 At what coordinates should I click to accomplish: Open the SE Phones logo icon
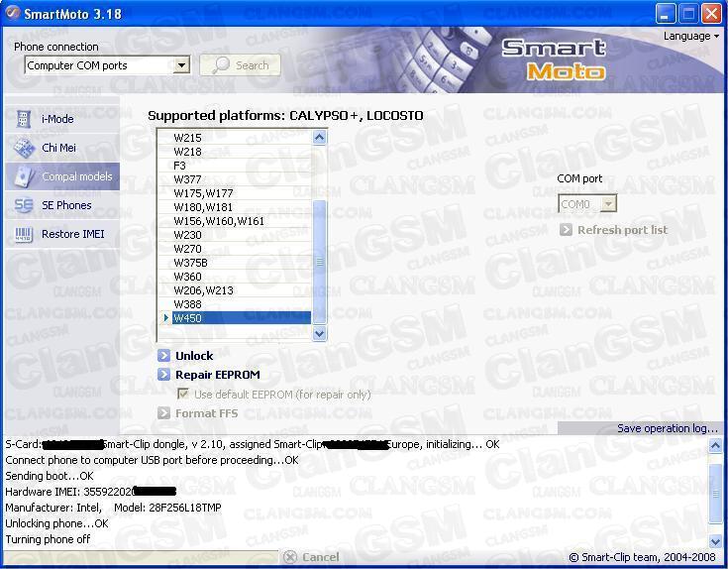click(23, 205)
